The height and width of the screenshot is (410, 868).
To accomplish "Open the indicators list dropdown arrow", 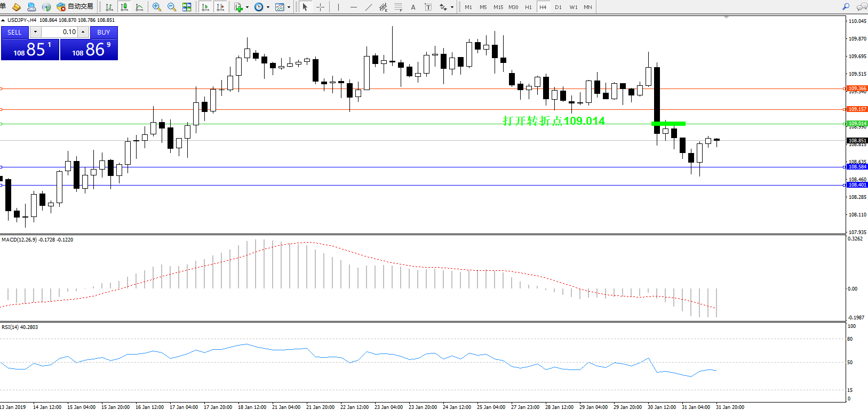I will point(247,7).
